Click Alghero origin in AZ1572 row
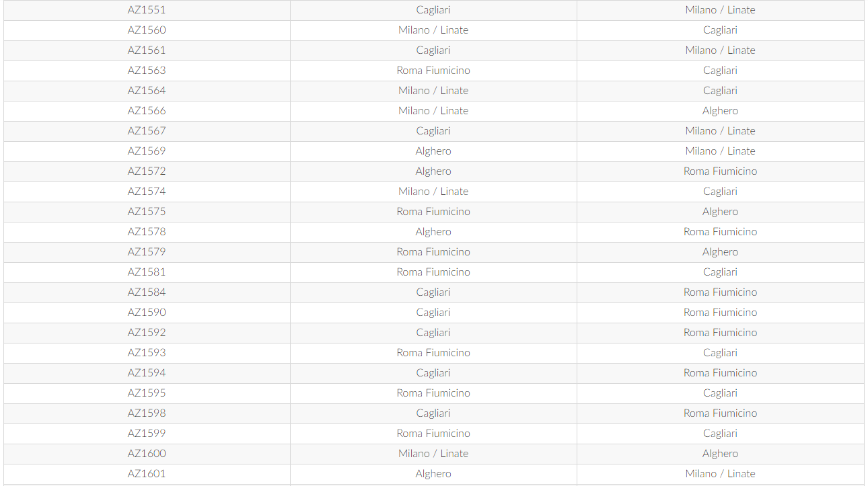Image resolution: width=868 pixels, height=486 pixels. click(433, 171)
